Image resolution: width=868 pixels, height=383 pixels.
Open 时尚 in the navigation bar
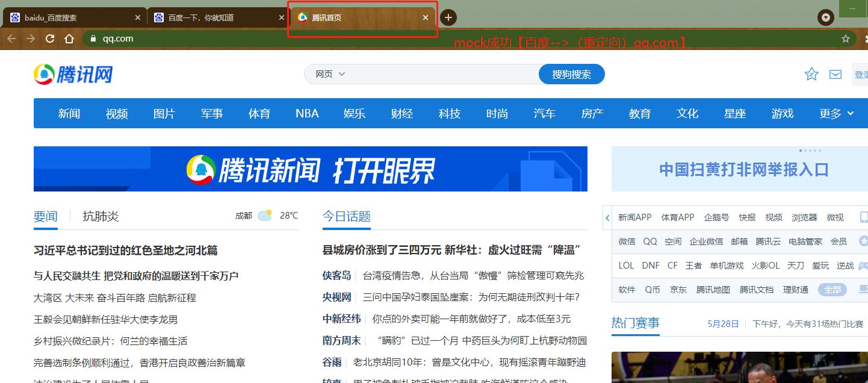[x=497, y=113]
